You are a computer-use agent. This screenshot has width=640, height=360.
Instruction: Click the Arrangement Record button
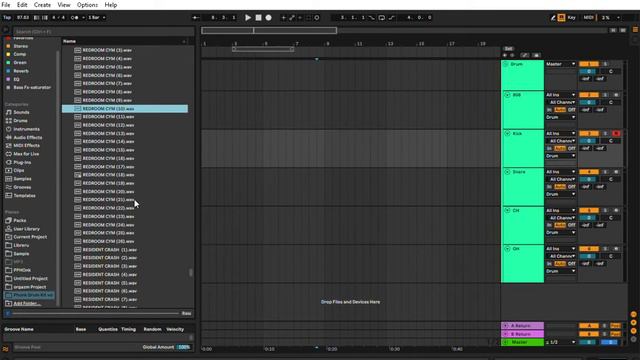coord(269,18)
